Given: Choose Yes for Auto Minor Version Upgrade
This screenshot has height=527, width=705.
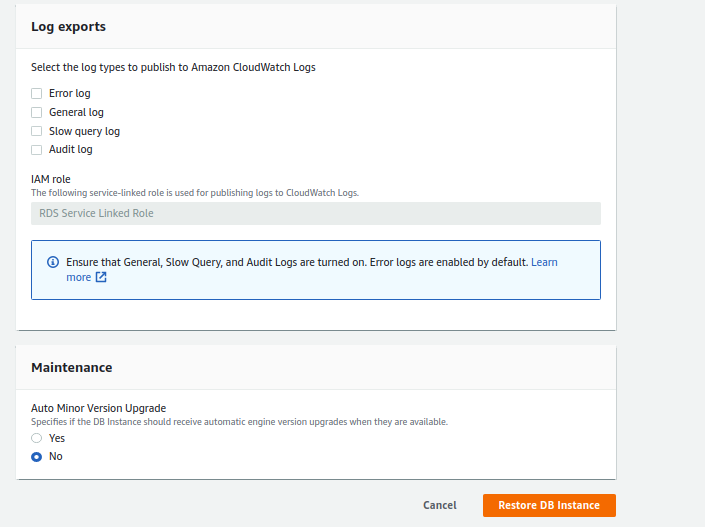Looking at the screenshot, I should click(x=37, y=438).
